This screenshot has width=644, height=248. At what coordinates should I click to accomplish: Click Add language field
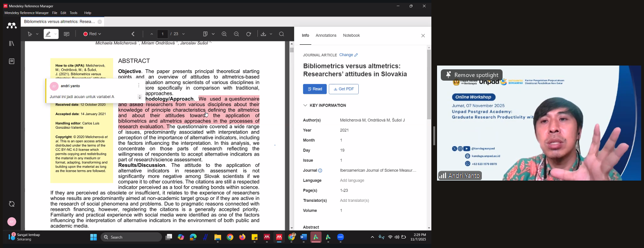(352, 181)
